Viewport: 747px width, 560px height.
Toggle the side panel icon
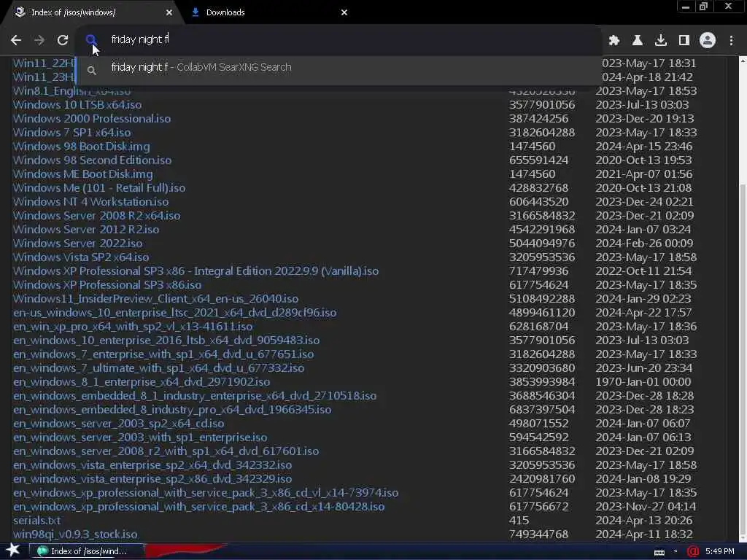(684, 41)
